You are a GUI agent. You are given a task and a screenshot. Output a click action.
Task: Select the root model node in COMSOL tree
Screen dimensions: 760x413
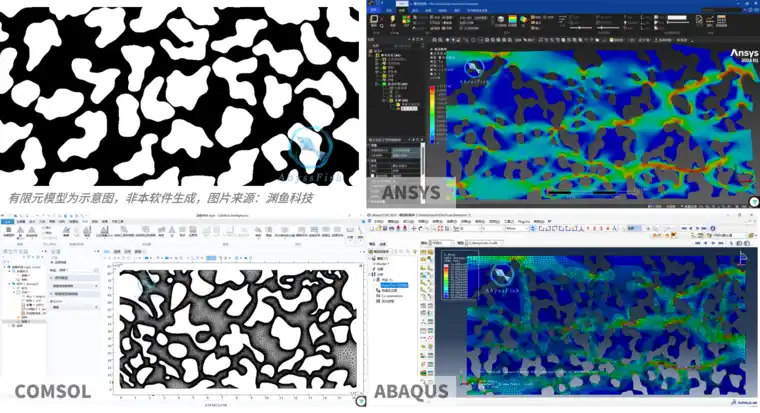pyautogui.click(x=24, y=267)
